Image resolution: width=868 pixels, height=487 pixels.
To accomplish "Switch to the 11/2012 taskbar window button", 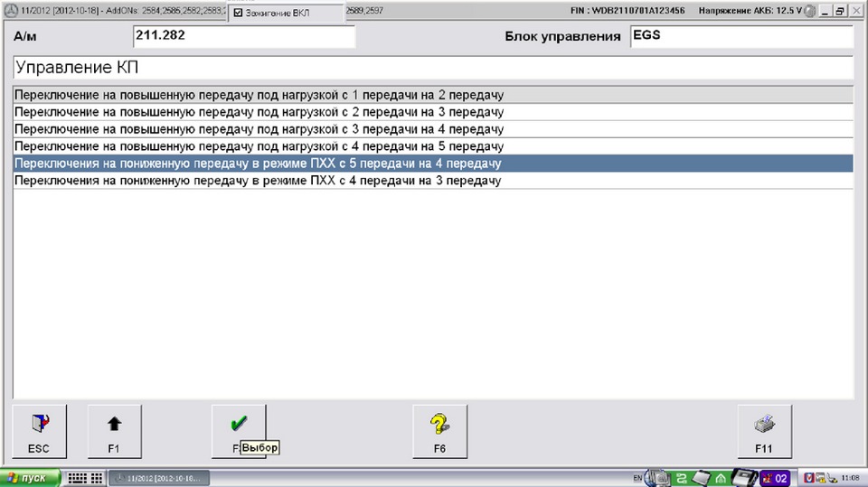I will (159, 478).
